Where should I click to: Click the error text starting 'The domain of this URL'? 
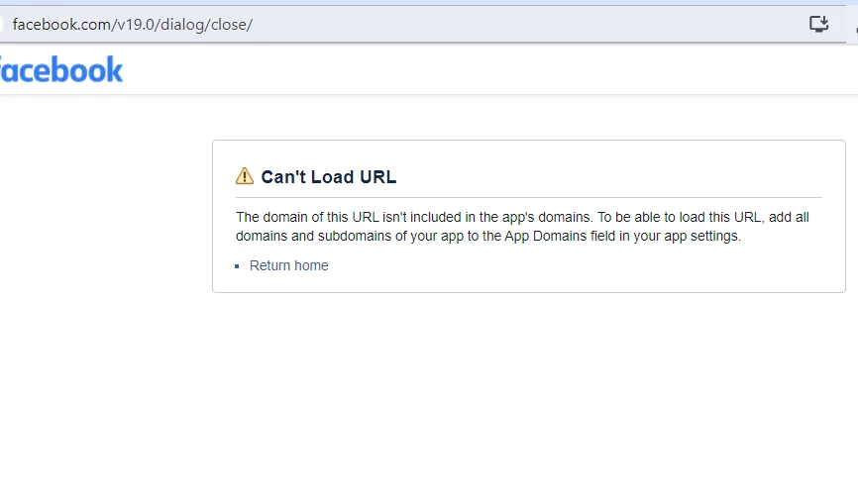coord(522,227)
